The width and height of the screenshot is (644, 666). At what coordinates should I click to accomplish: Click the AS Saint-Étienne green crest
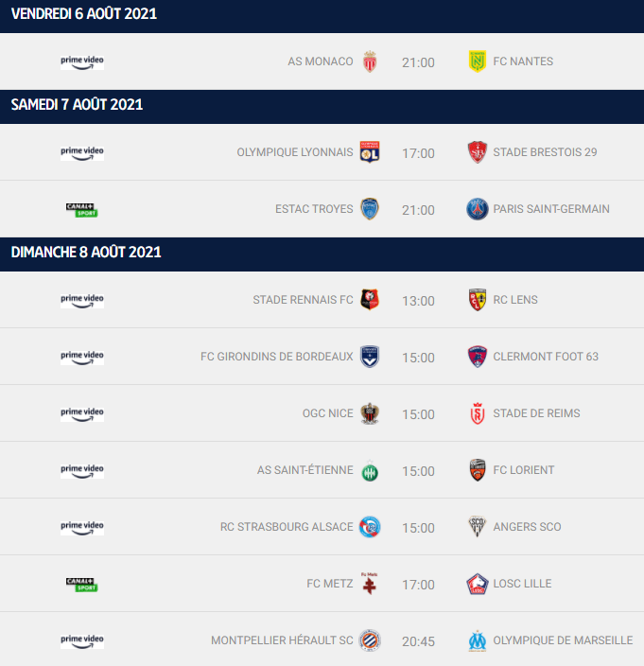click(370, 470)
